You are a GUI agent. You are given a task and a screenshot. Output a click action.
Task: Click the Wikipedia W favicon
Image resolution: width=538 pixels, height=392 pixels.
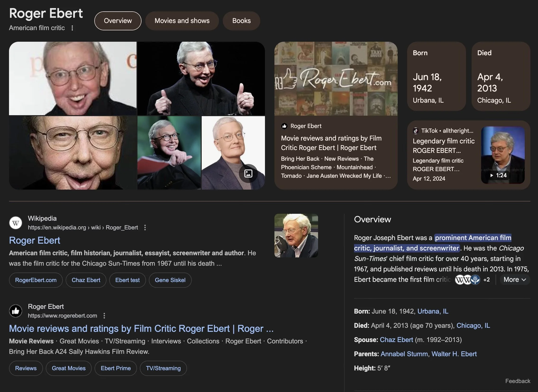tap(16, 223)
